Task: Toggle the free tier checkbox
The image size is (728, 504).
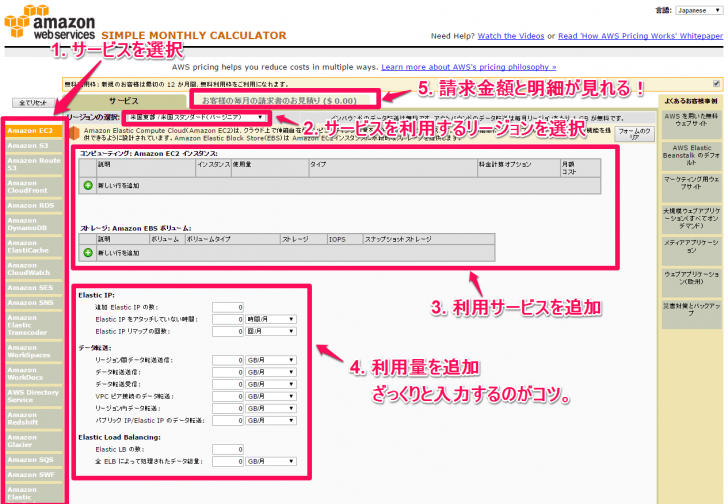Action: click(716, 84)
